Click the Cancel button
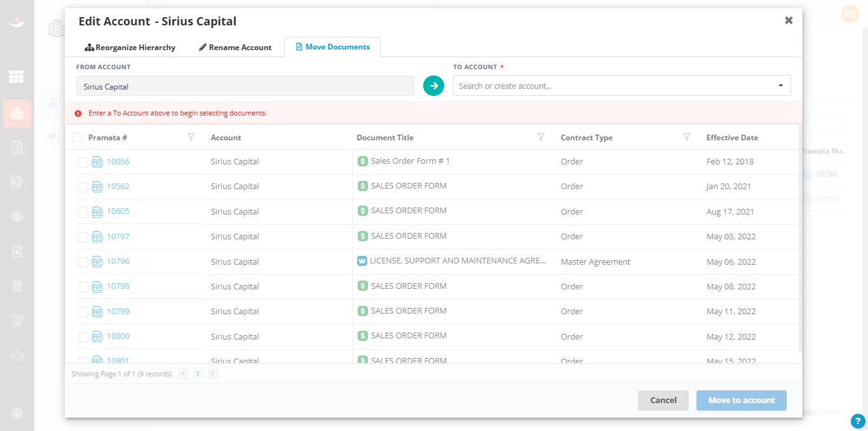 coord(663,401)
